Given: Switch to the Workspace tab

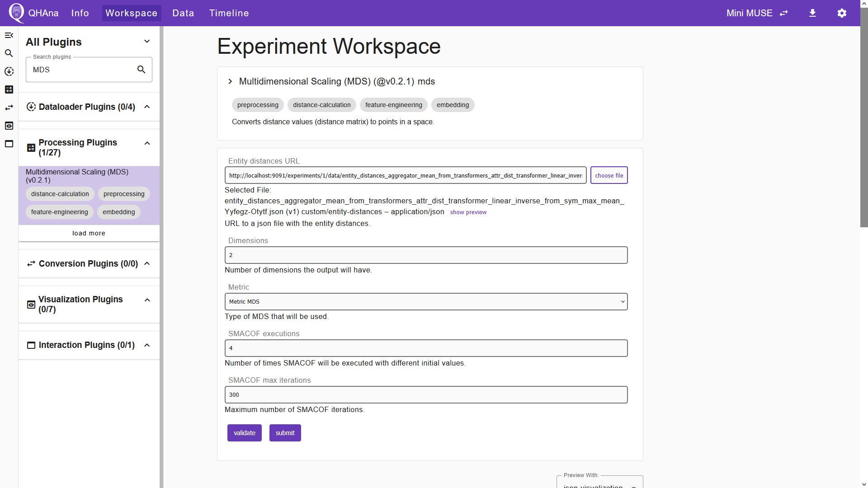Looking at the screenshot, I should (132, 13).
